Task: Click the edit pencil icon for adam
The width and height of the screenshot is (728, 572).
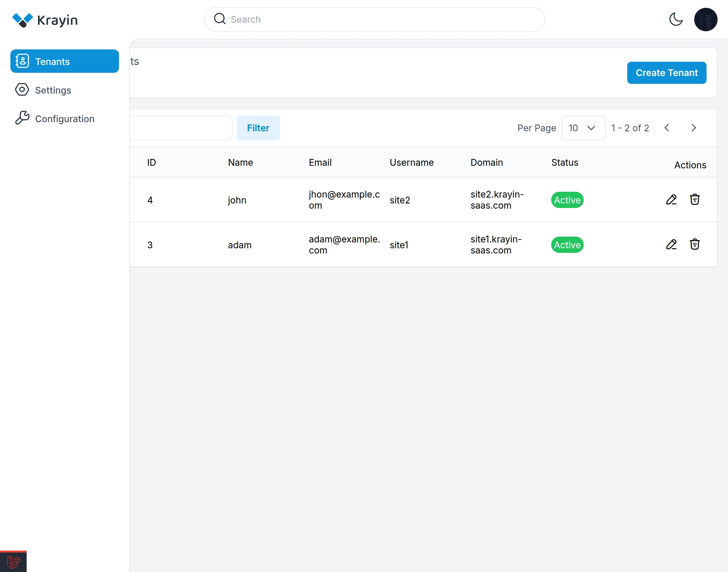Action: (671, 244)
